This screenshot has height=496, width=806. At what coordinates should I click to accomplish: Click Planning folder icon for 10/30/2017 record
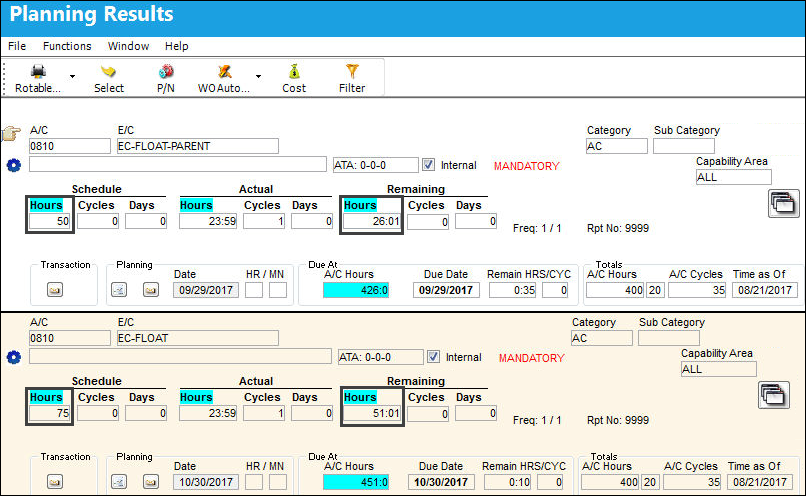coord(151,482)
